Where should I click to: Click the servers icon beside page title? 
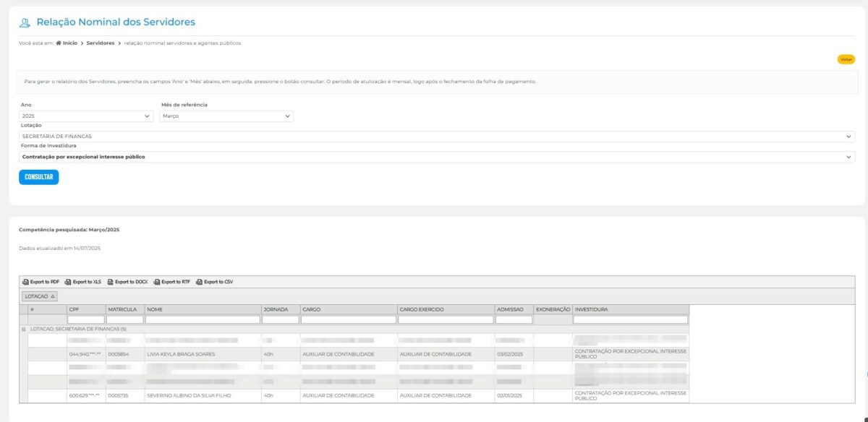[x=25, y=22]
